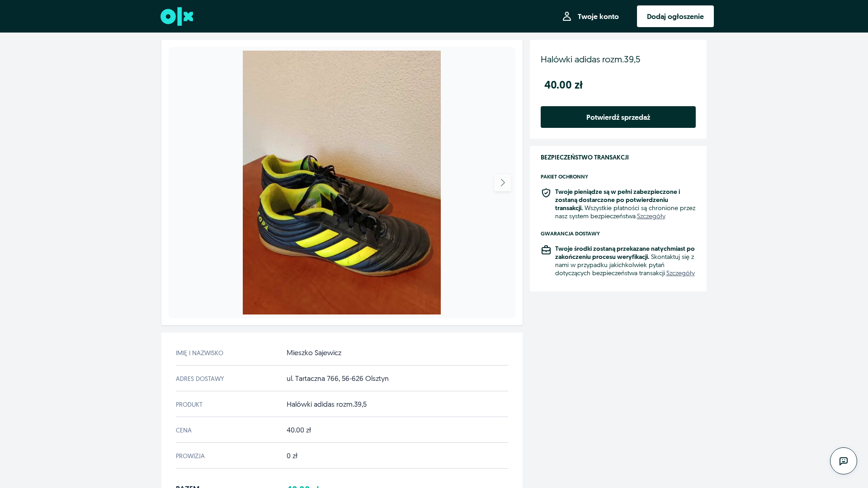The image size is (868, 488).
Task: Open the chat support bubble
Action: 843,461
